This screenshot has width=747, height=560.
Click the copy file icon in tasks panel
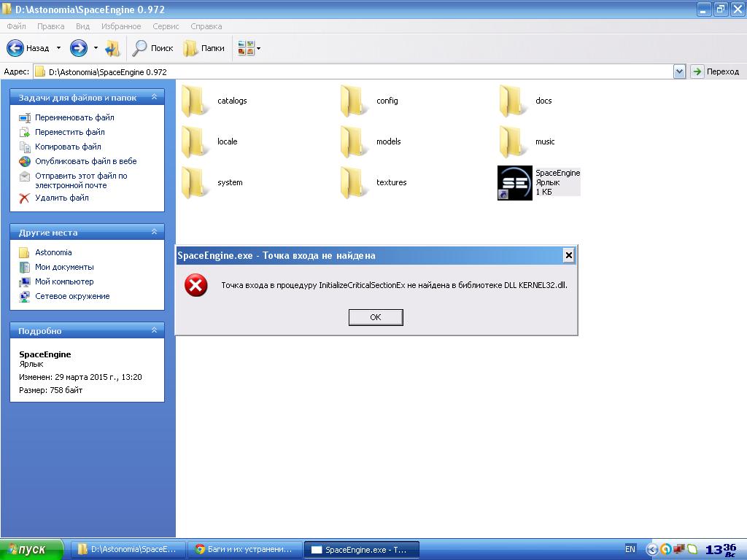[x=25, y=147]
